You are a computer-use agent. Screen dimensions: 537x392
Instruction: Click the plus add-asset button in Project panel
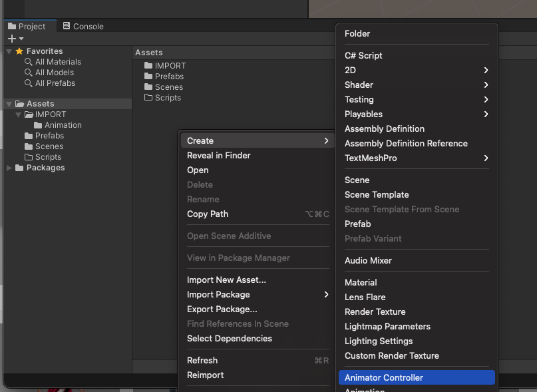click(11, 39)
